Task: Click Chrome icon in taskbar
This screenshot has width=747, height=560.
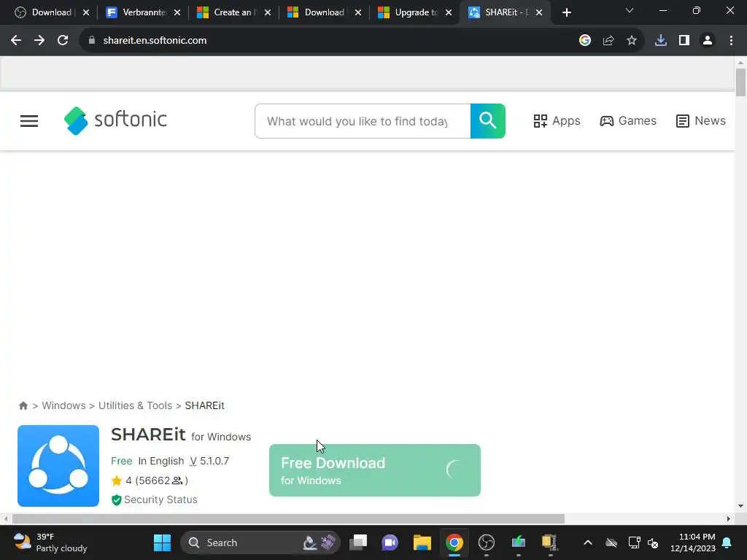Action: click(x=454, y=542)
